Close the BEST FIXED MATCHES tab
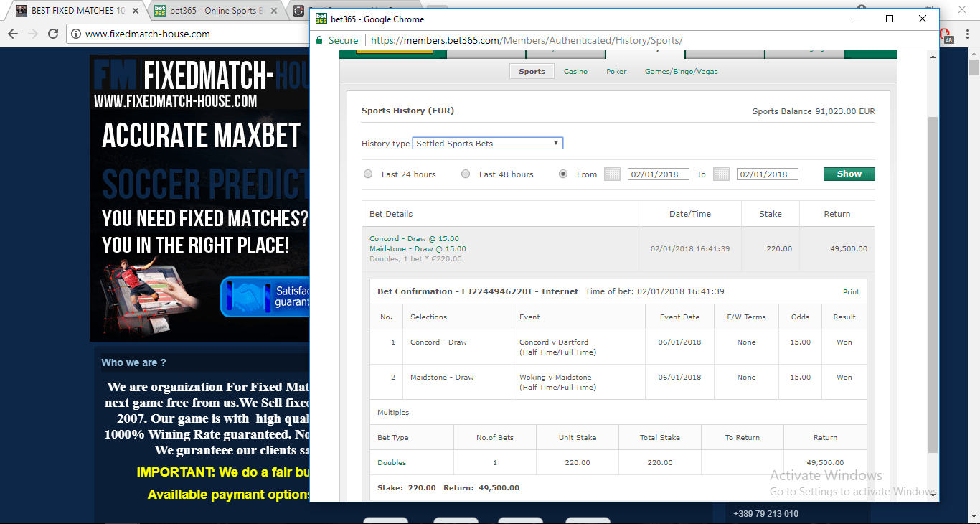Image resolution: width=980 pixels, height=524 pixels. [135, 11]
